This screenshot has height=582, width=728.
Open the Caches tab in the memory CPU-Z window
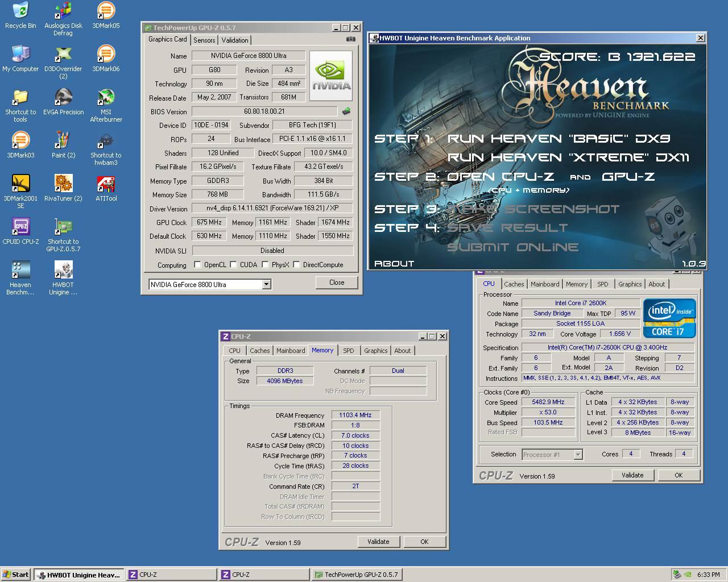click(x=260, y=351)
